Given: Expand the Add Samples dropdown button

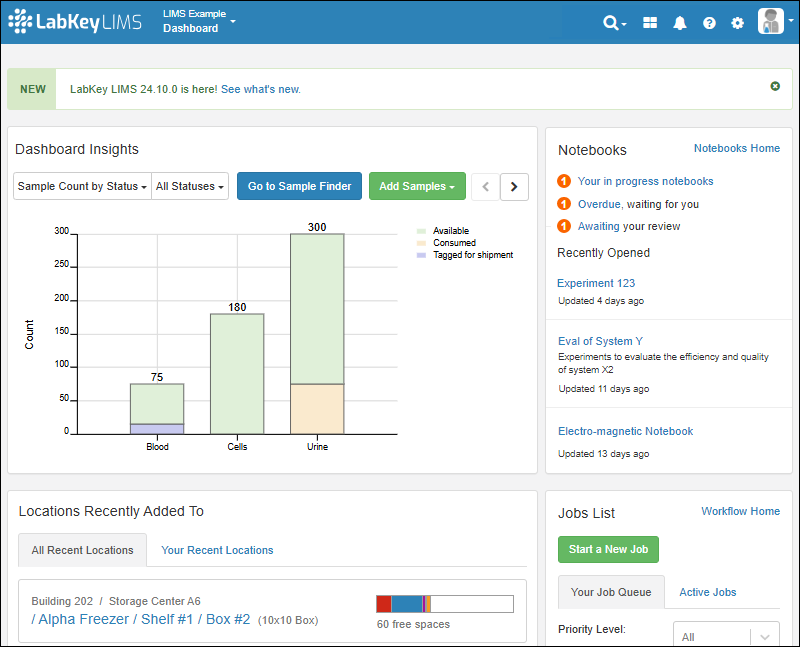Looking at the screenshot, I should [x=417, y=186].
